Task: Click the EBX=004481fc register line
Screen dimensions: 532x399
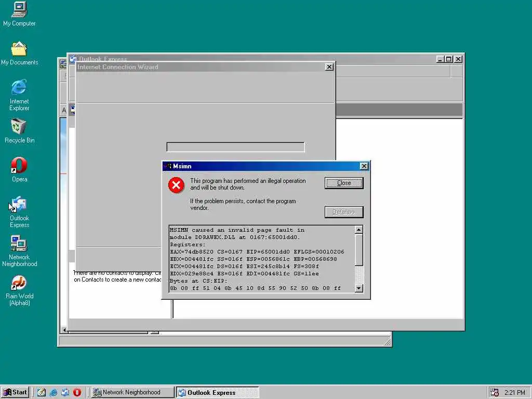Action: click(254, 259)
